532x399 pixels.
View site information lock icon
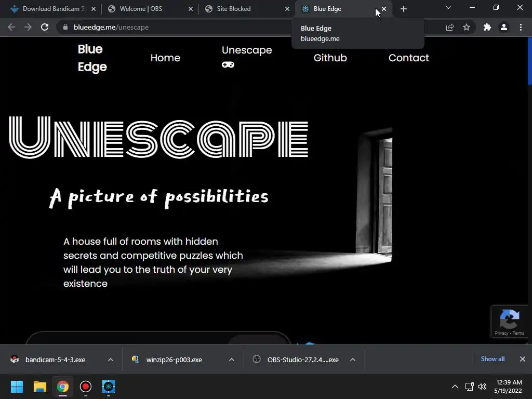(x=65, y=27)
